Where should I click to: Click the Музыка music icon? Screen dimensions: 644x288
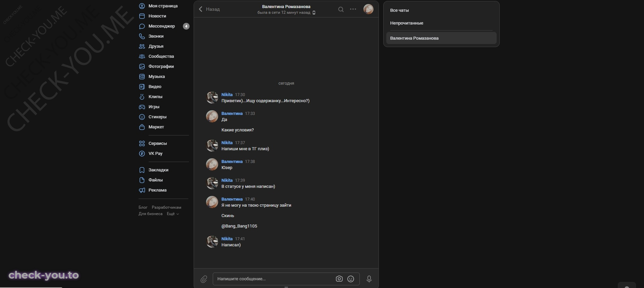pos(142,77)
